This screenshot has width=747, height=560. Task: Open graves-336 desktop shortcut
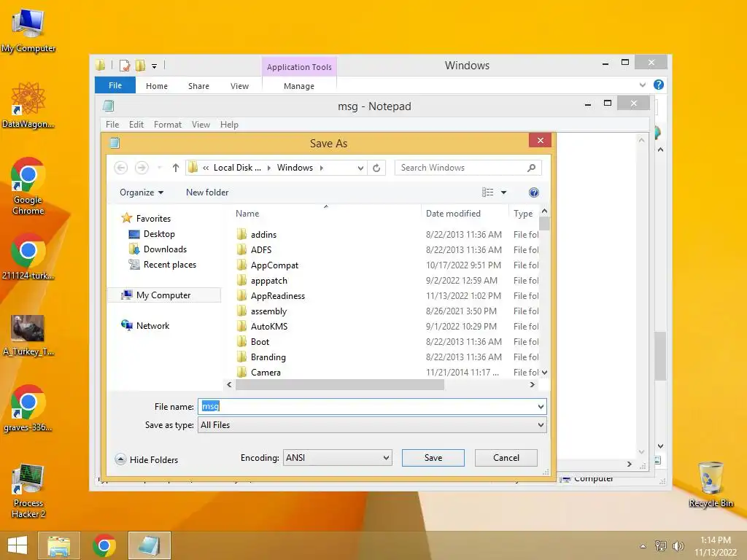[28, 408]
